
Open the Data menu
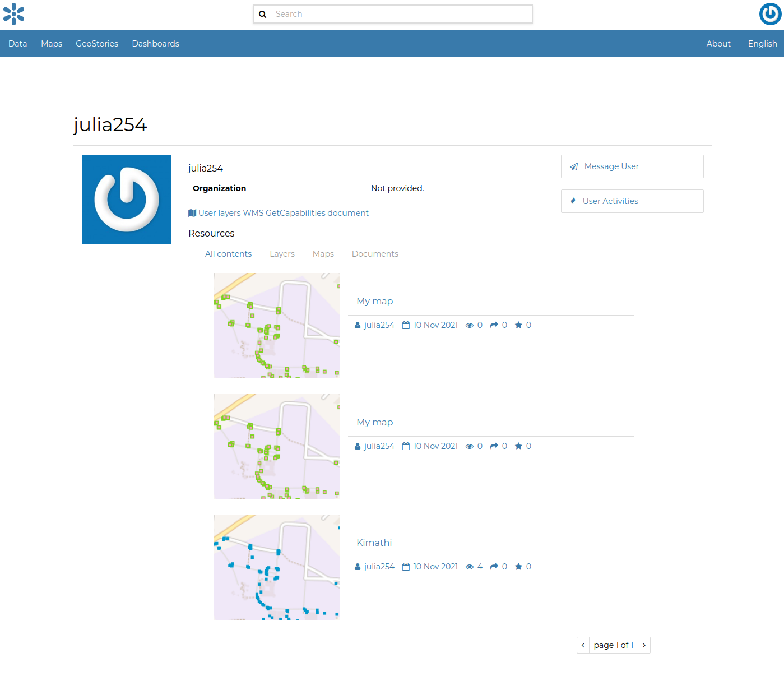[x=18, y=44]
